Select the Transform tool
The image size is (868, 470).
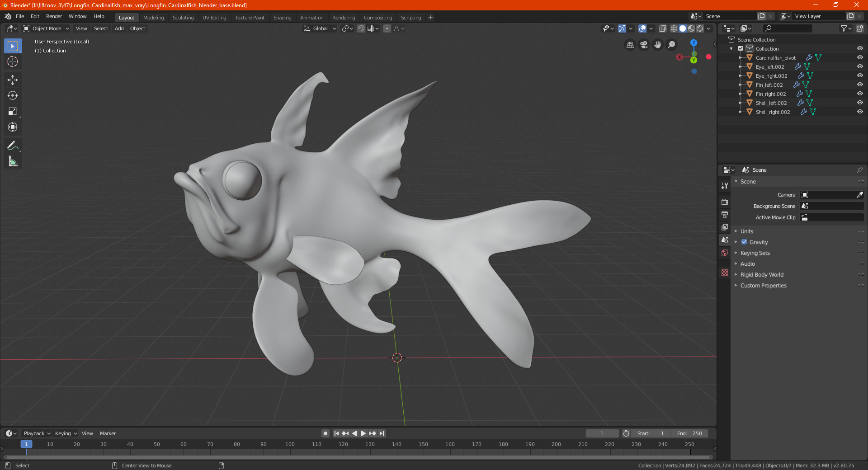[13, 127]
